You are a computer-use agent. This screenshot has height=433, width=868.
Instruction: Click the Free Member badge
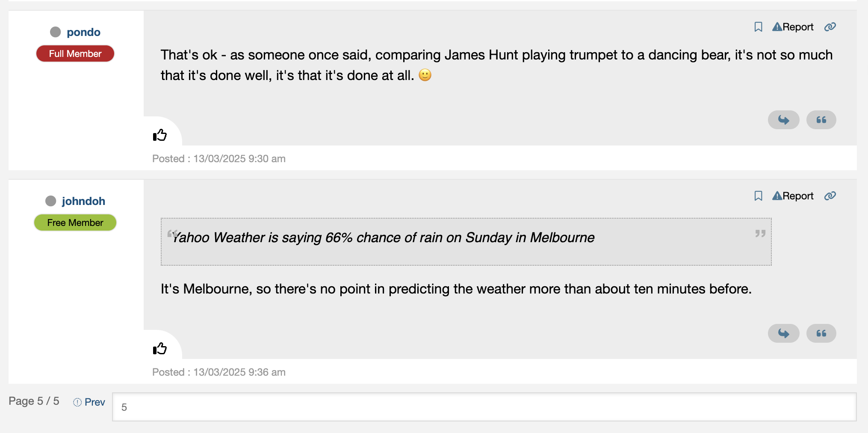[x=75, y=223]
